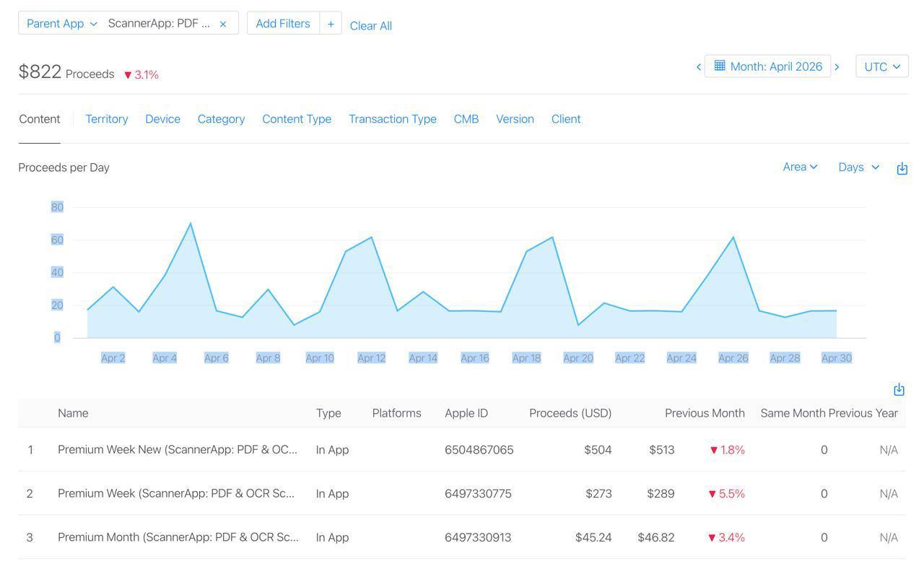Click the Apple ID column header

point(466,413)
